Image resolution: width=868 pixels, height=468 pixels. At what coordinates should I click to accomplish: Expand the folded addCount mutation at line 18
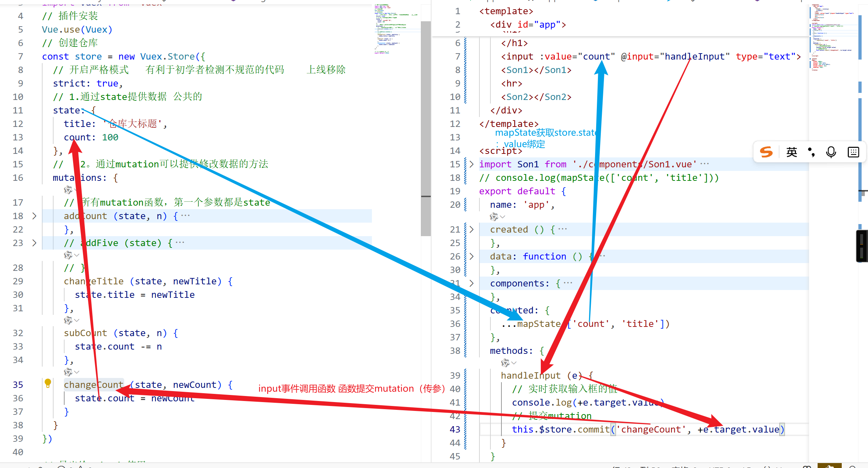click(34, 216)
